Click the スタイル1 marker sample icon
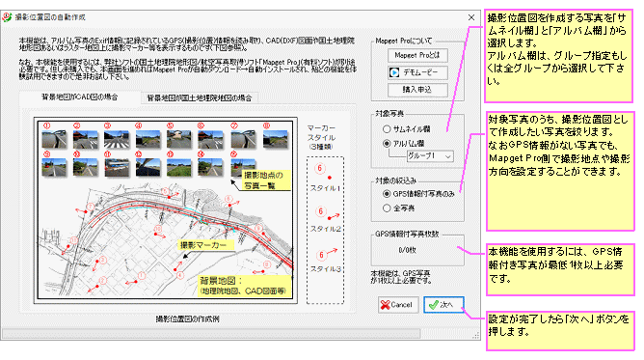Image resolution: width=644 pixels, height=360 pixels. point(323,172)
